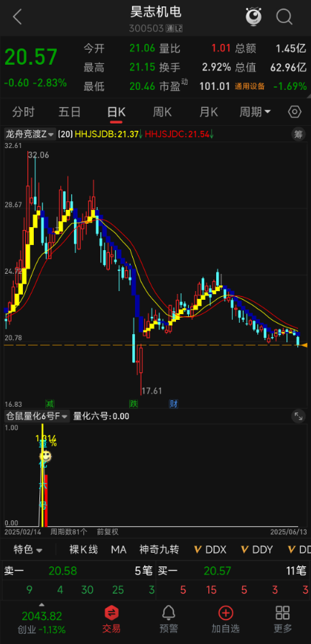The height and width of the screenshot is (644, 311).
Task: Select the 月K tab
Action: (208, 111)
